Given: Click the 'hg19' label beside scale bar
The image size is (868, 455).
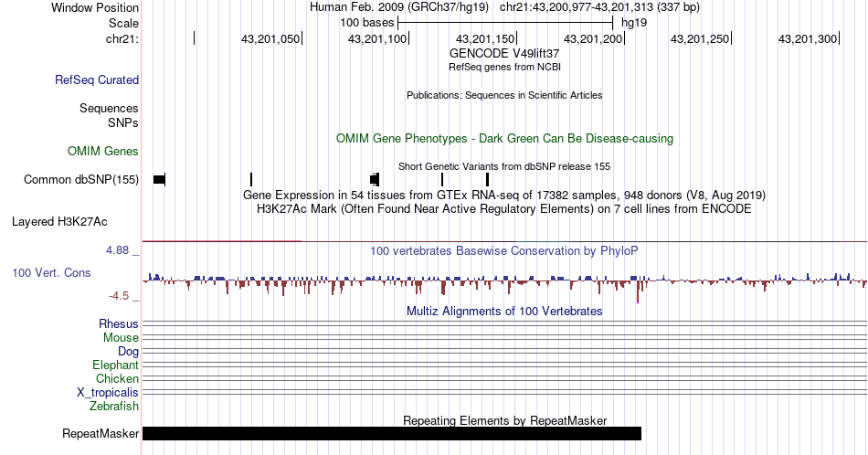Looking at the screenshot, I should [634, 23].
